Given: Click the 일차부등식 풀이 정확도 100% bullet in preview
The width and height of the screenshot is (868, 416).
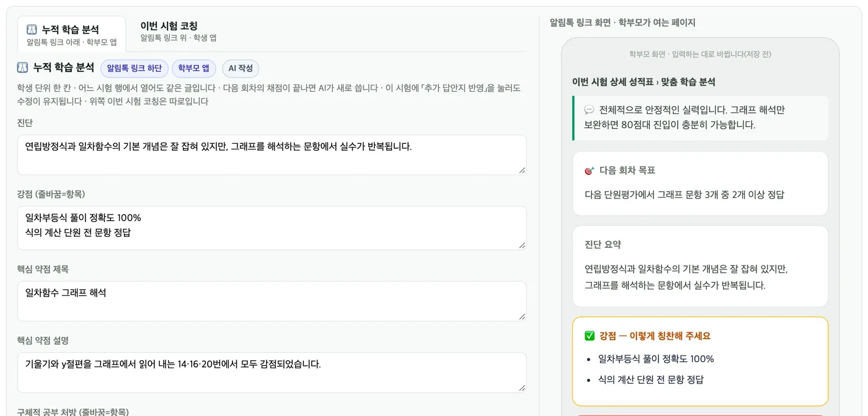Looking at the screenshot, I should [656, 359].
